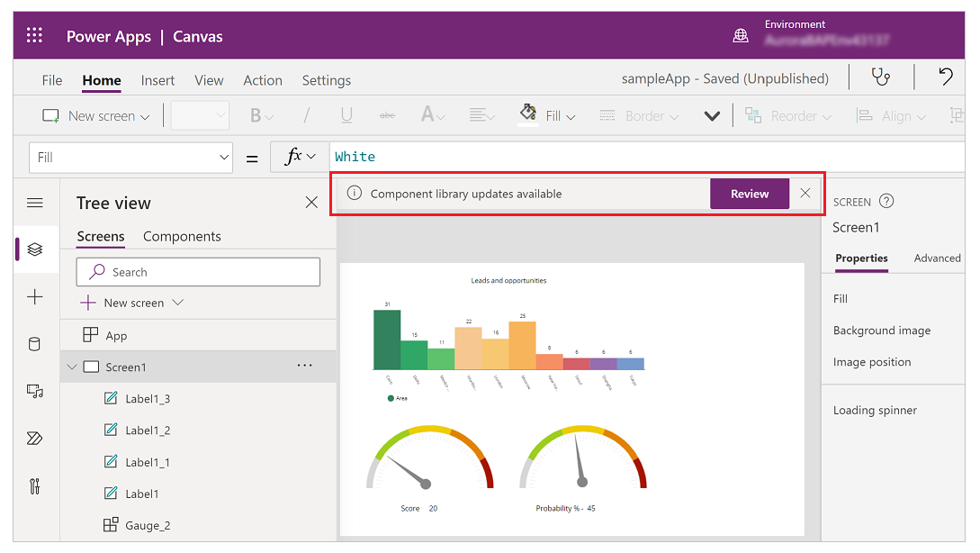The width and height of the screenshot is (980, 553).
Task: Open the Media sidebar icon
Action: pos(35,392)
